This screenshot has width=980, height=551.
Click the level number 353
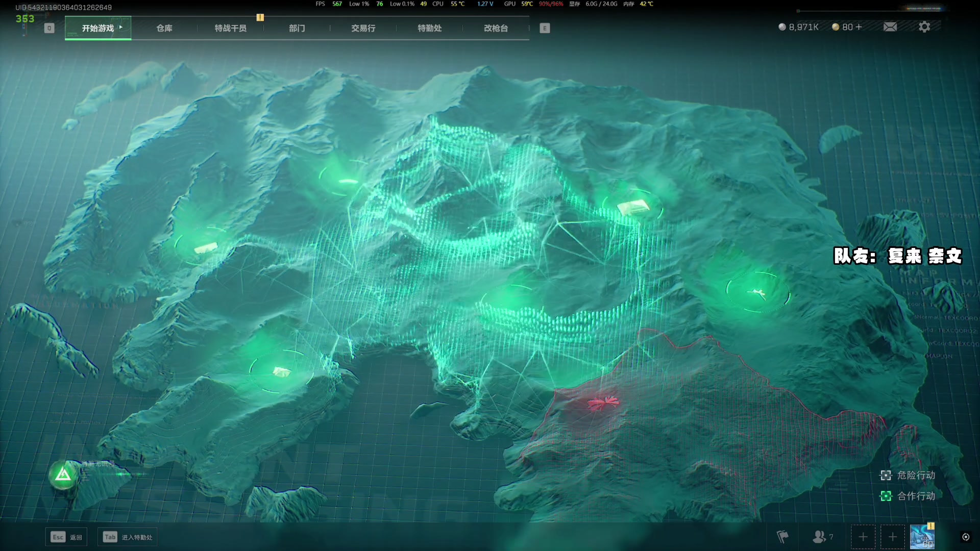click(25, 19)
